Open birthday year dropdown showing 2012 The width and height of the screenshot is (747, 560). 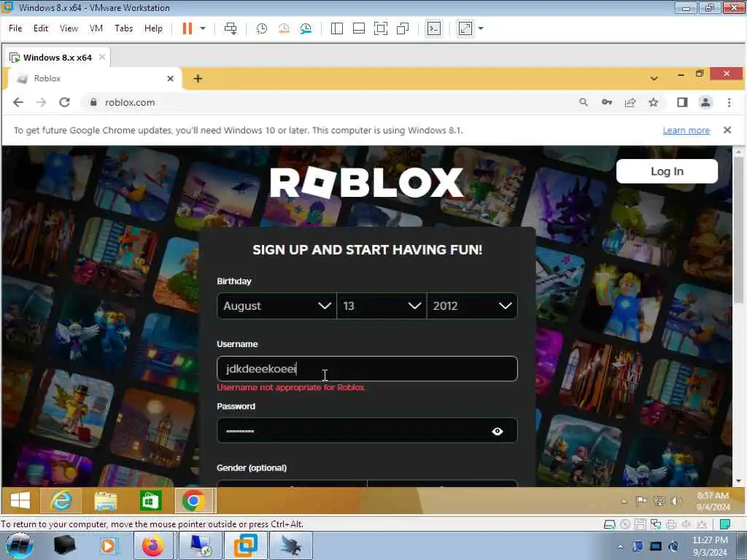tap(472, 306)
